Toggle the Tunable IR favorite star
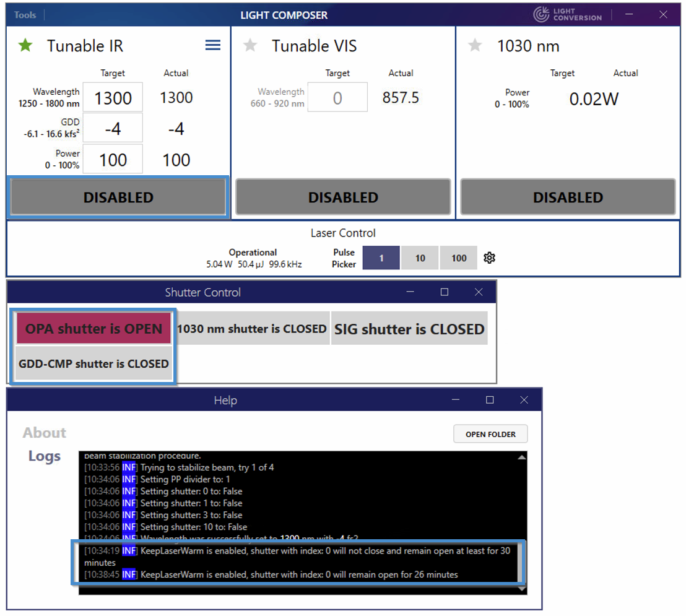The image size is (686, 616). click(x=25, y=45)
